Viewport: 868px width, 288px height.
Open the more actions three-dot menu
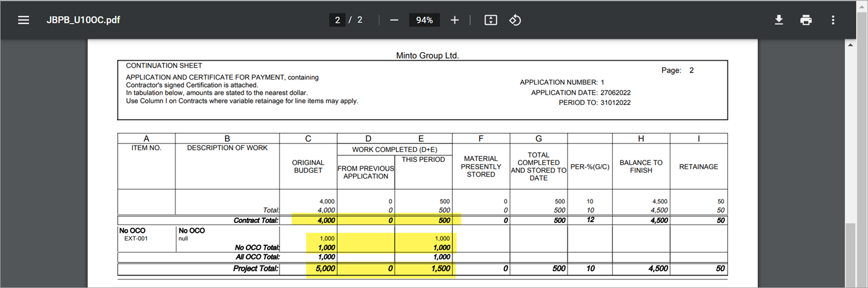pos(833,20)
